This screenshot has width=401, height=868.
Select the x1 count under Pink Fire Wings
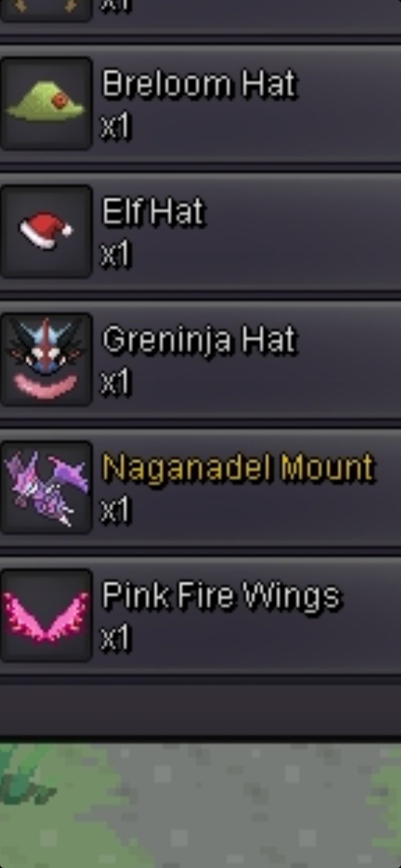[x=115, y=639]
